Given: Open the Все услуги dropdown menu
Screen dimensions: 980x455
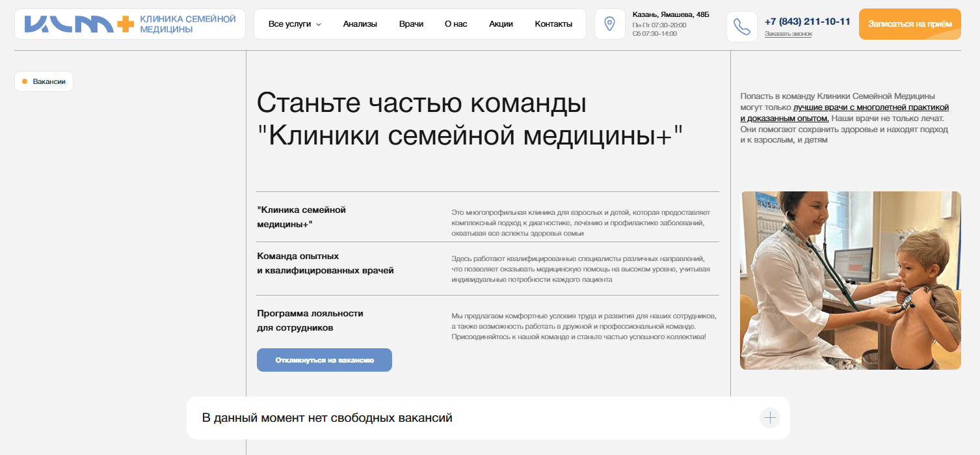Looking at the screenshot, I should [x=295, y=24].
